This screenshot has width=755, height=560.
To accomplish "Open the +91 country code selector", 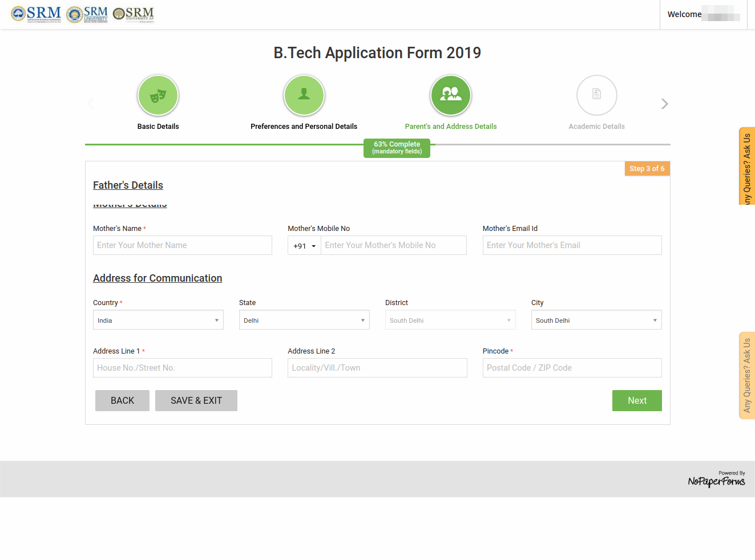I will click(x=304, y=245).
